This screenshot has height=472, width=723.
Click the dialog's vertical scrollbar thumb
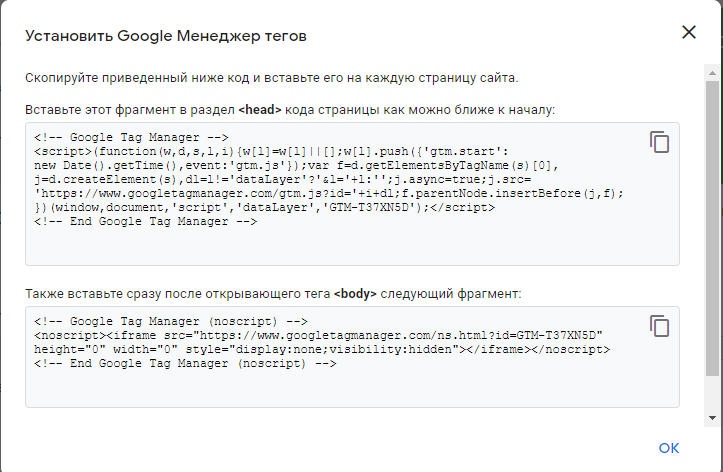712,229
